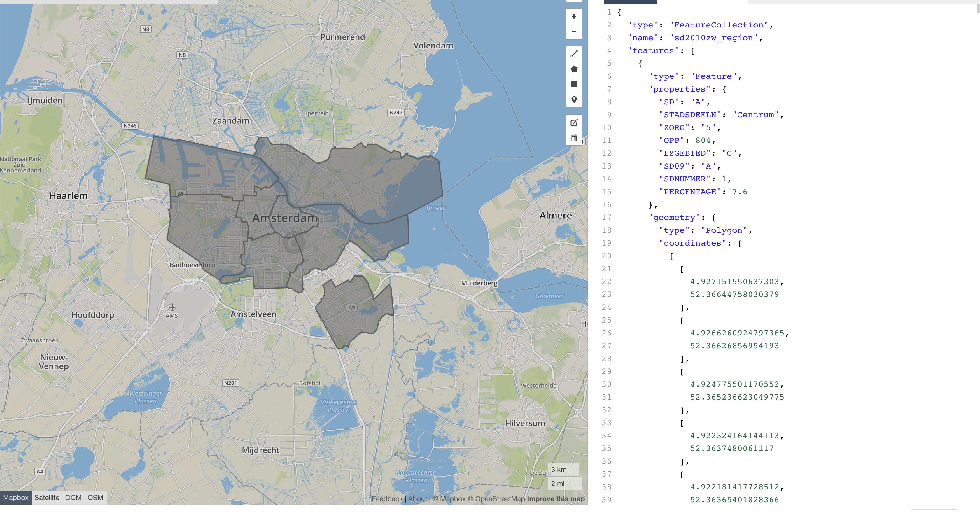Select the draw polygon tool
The image size is (980, 514).
574,69
